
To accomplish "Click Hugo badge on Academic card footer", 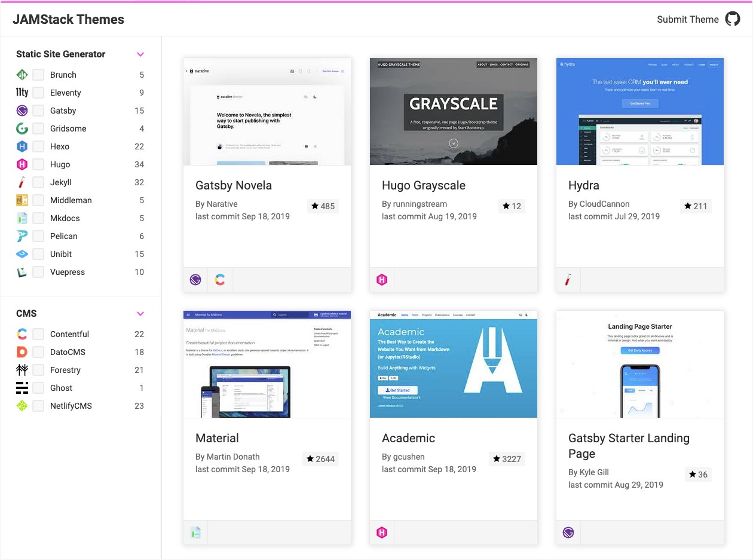I will (x=382, y=532).
